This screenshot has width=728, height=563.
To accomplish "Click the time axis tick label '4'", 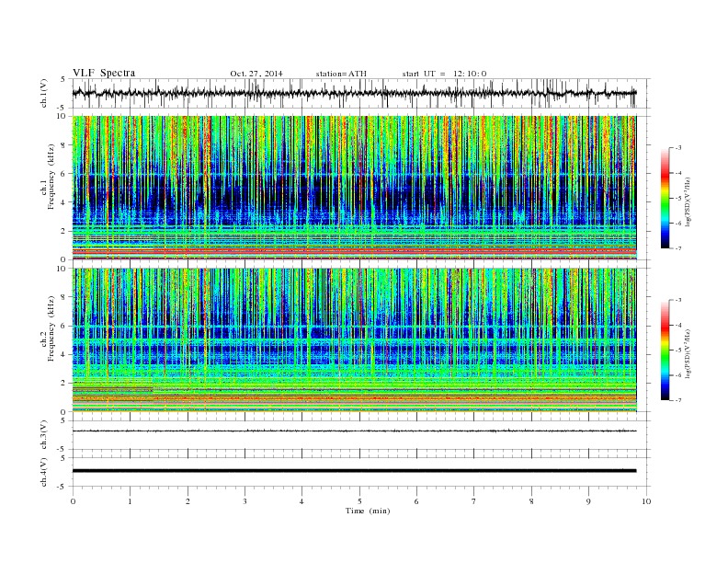I will 301,501.
